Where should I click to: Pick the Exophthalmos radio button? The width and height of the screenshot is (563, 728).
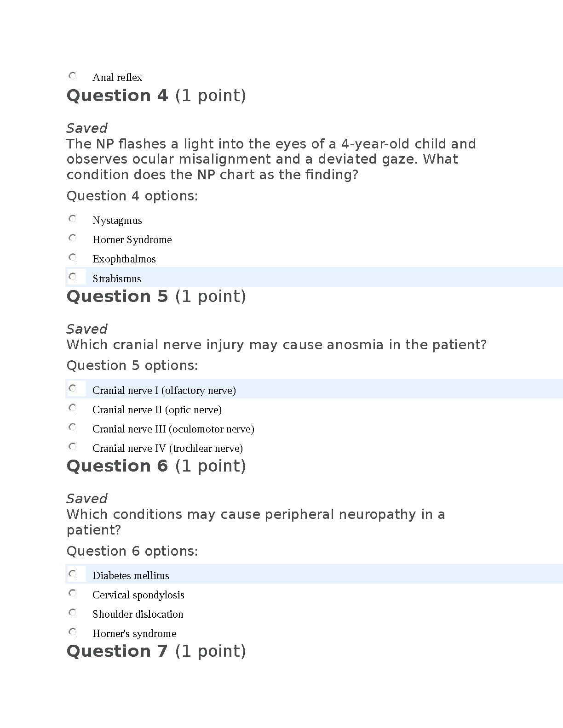click(73, 257)
